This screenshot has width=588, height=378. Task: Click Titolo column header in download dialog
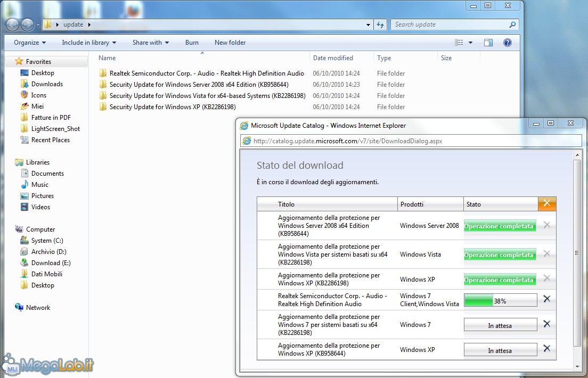click(327, 204)
